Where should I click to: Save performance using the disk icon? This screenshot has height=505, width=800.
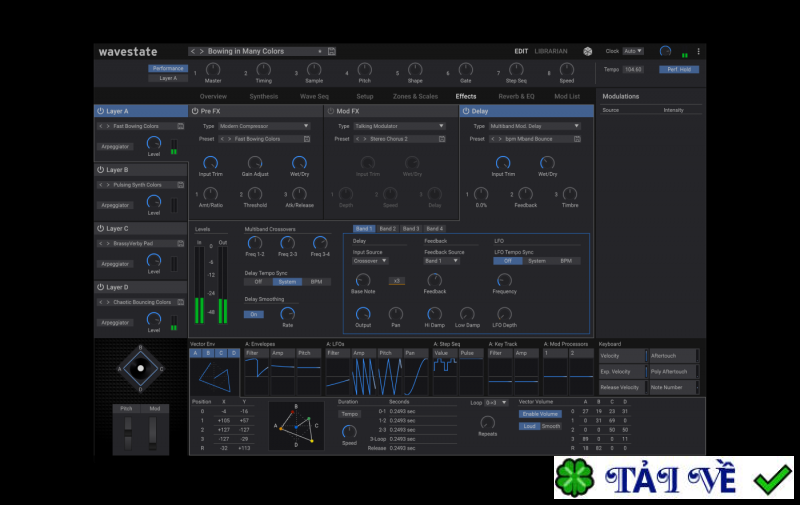[x=332, y=51]
